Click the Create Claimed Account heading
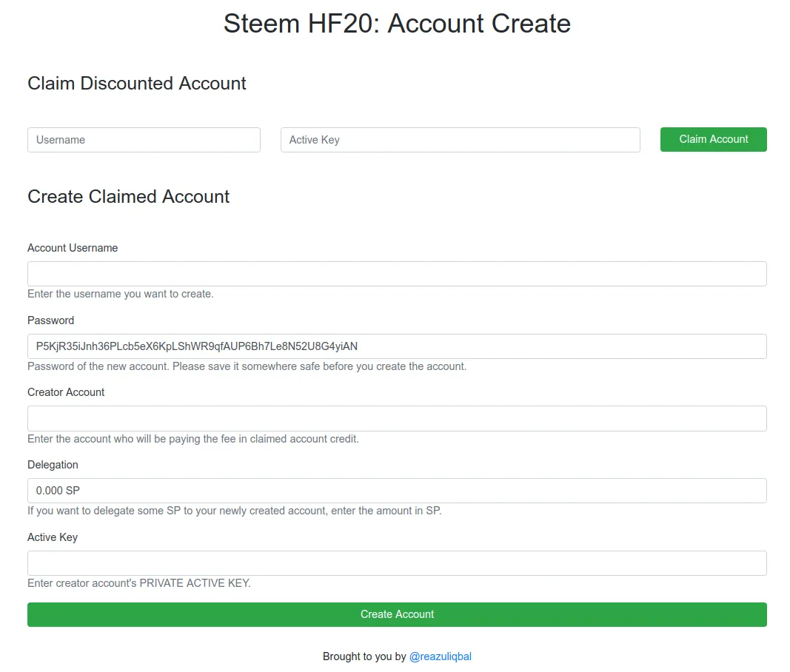This screenshot has width=790, height=672. [x=129, y=196]
